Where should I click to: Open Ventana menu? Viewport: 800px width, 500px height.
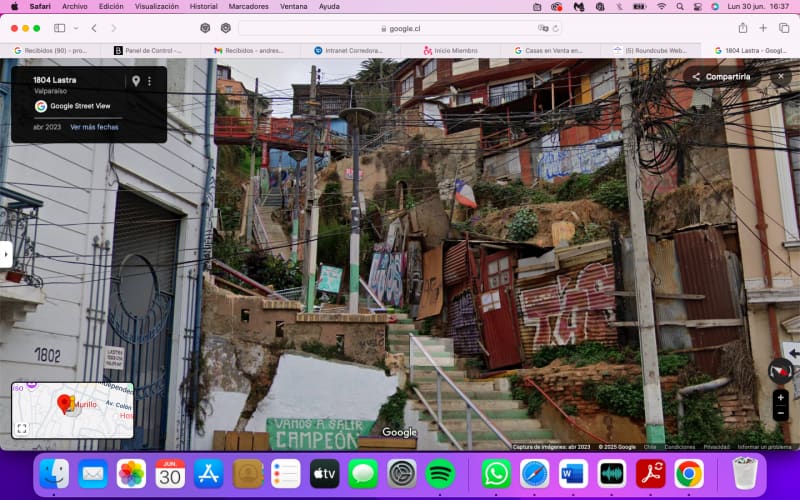pos(294,6)
